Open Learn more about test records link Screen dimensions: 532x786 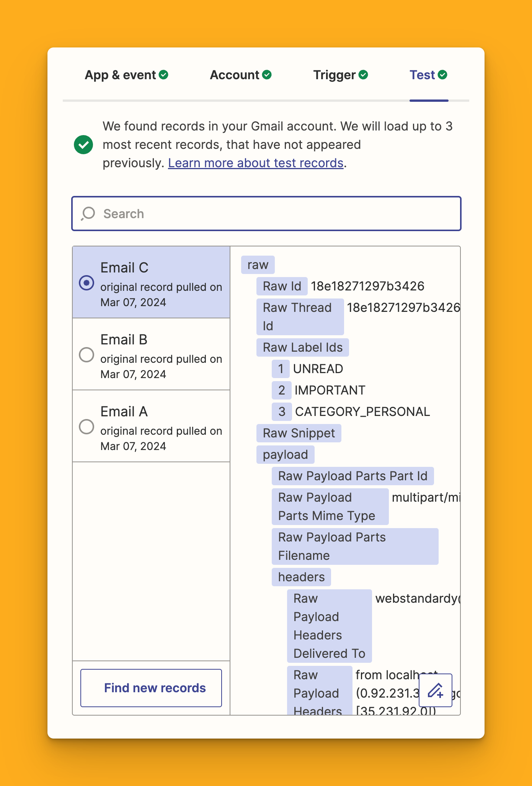(256, 163)
